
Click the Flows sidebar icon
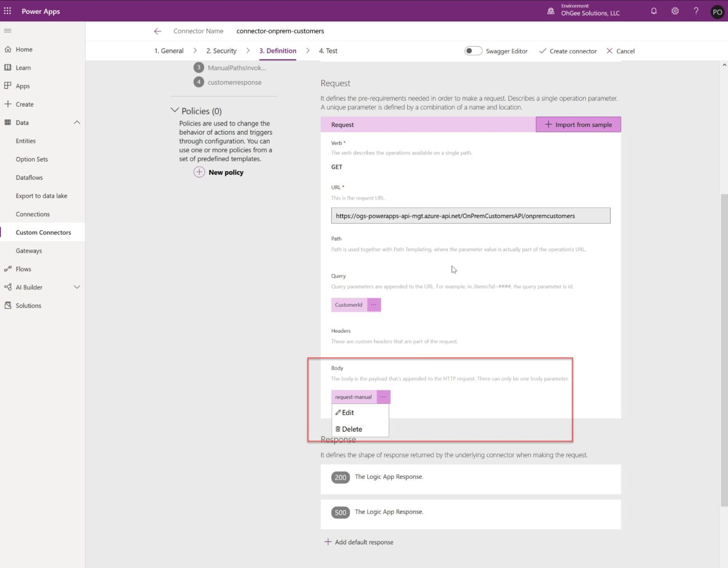pyautogui.click(x=8, y=268)
